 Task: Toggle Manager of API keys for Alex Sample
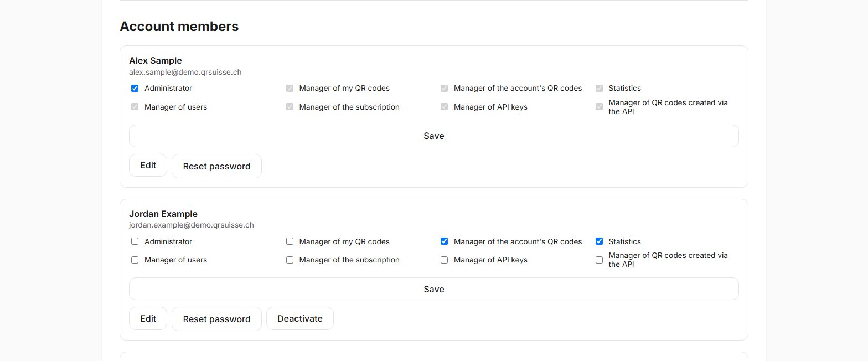(444, 107)
